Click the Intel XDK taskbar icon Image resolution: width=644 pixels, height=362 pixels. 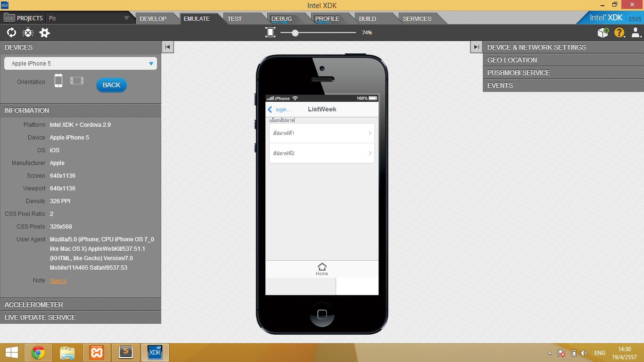click(155, 353)
